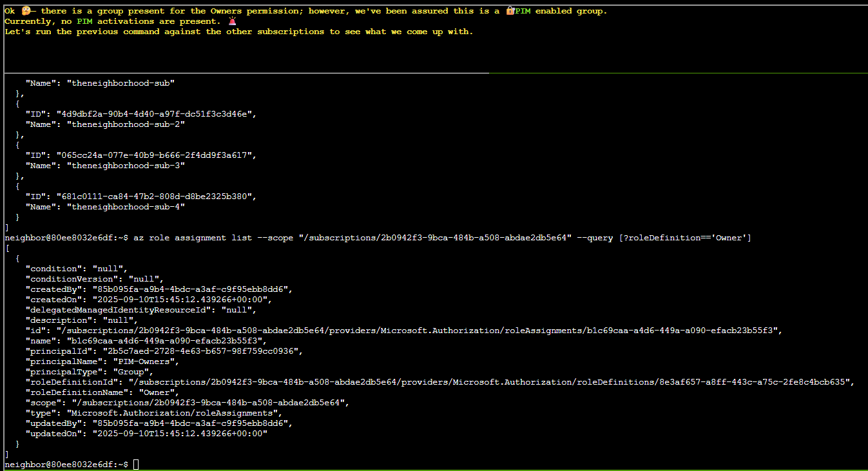Viewport: 868px width, 471px height.
Task: Select the ID "681c0111-ca84-47b2-808d-d8be2325b380"
Action: (154, 197)
